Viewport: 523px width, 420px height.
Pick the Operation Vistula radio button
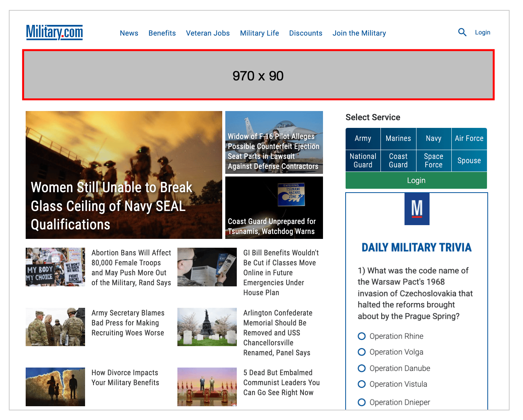tap(362, 384)
